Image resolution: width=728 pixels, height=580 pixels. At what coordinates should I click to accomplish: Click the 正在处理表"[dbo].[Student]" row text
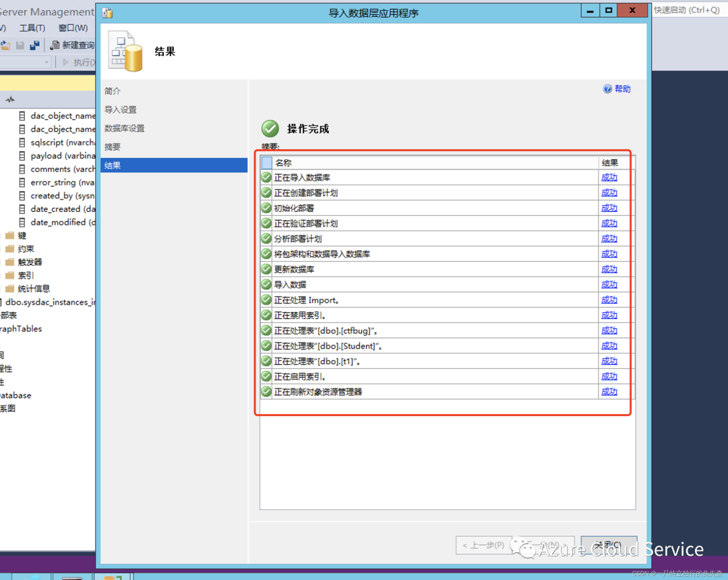[x=328, y=346]
